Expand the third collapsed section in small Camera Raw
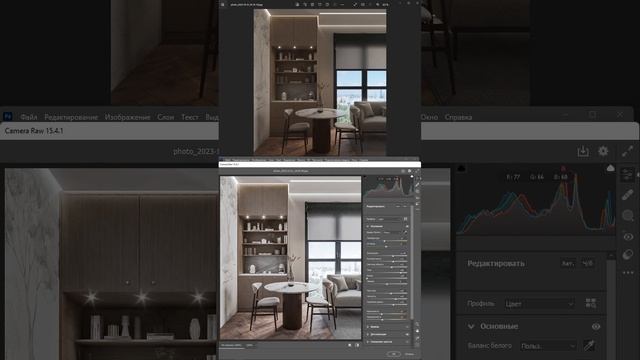Screen dimensions: 640x360 tap(368, 342)
